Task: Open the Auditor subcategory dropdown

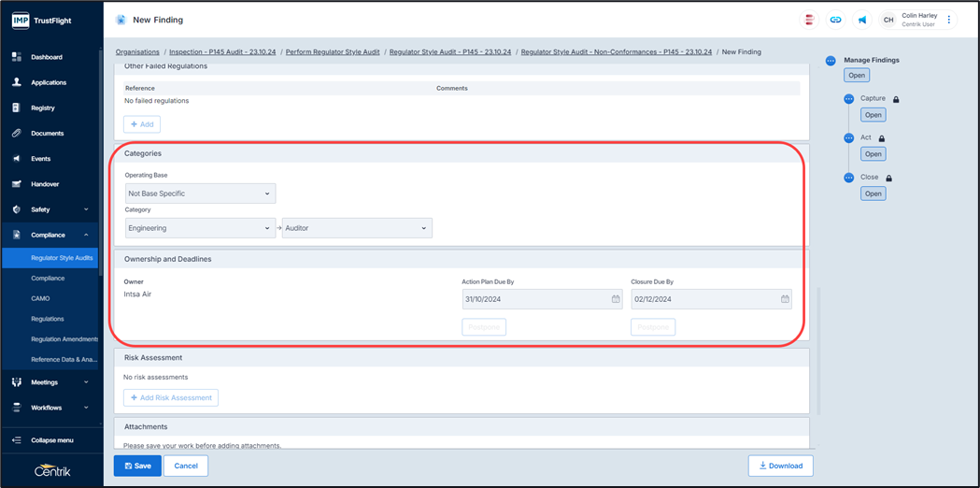Action: (357, 228)
